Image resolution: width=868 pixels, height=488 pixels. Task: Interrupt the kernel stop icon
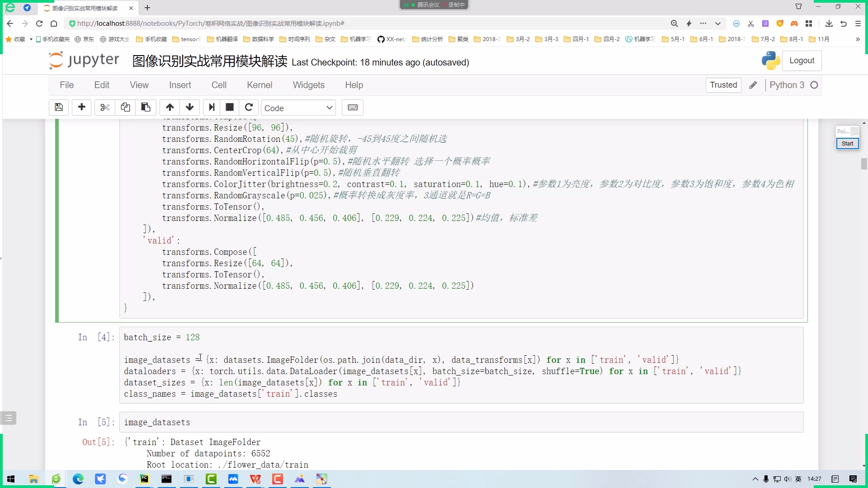point(230,108)
